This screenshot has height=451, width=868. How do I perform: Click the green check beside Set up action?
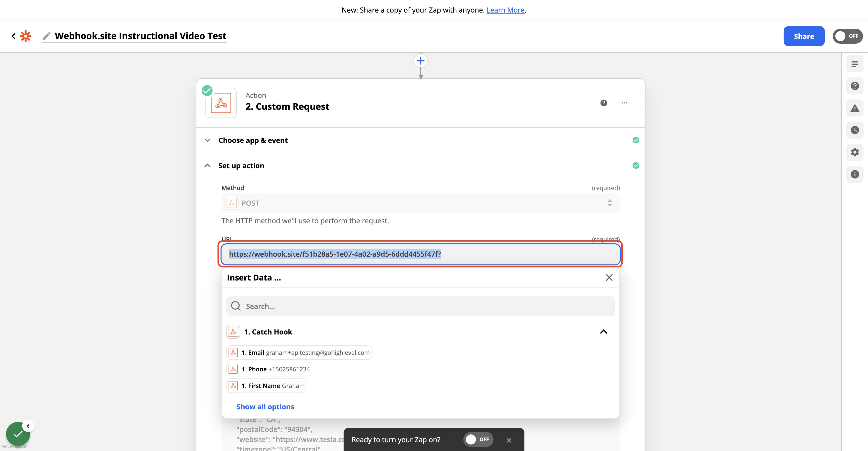[636, 165]
